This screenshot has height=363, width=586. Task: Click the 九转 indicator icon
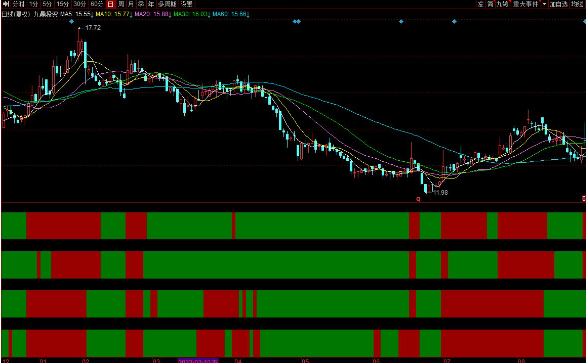click(x=502, y=4)
